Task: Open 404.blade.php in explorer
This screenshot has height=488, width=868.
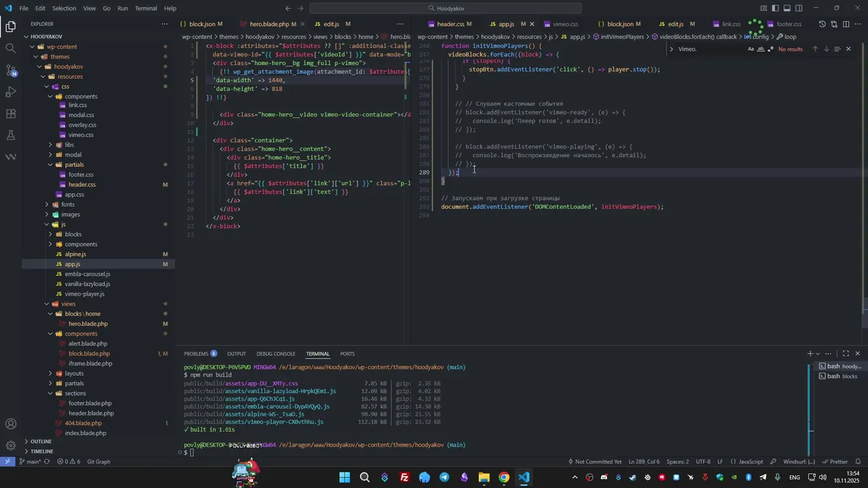Action: coord(83,423)
